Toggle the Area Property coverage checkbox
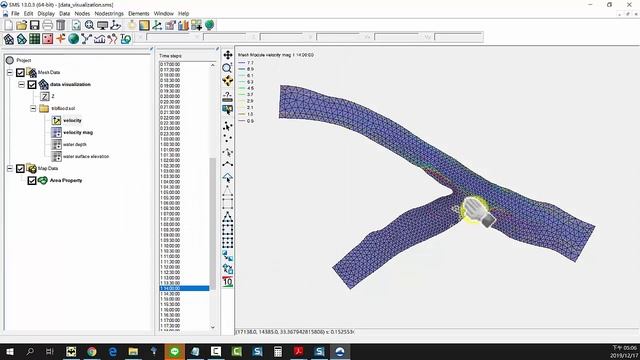 [x=32, y=180]
